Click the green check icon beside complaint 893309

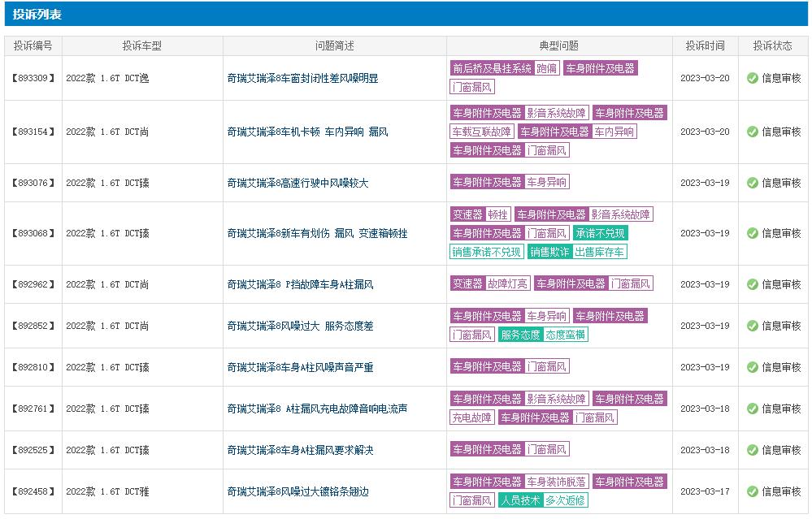[752, 79]
